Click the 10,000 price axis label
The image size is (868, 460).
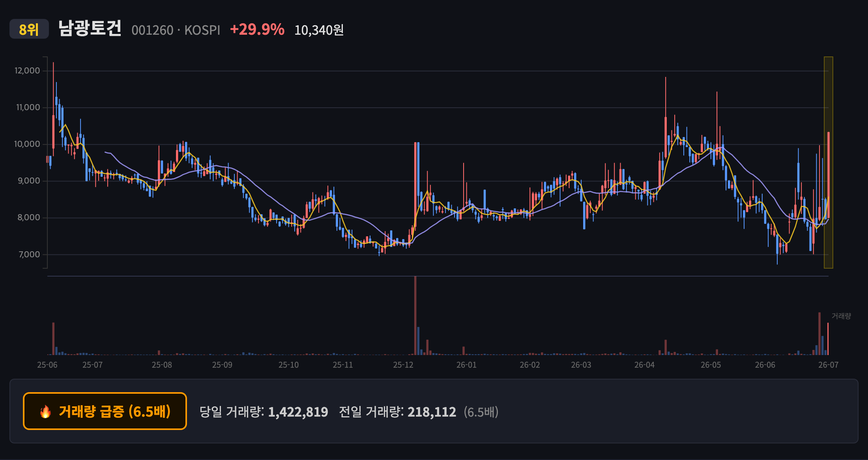27,144
